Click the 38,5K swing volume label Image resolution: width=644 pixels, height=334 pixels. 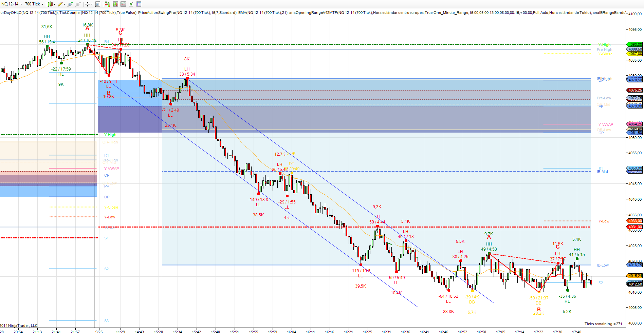(x=258, y=215)
